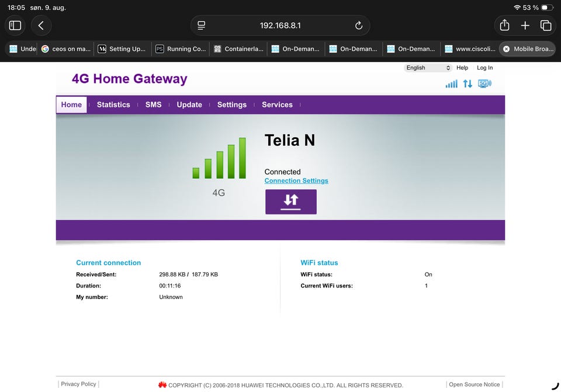Open the SMS menu
This screenshot has width=561, height=392.
[154, 105]
